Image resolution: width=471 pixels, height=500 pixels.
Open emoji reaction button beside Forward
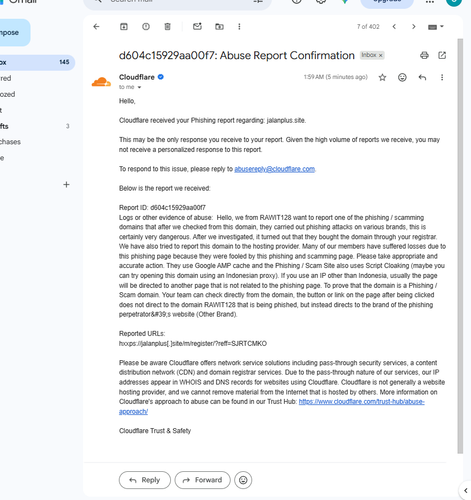click(243, 480)
